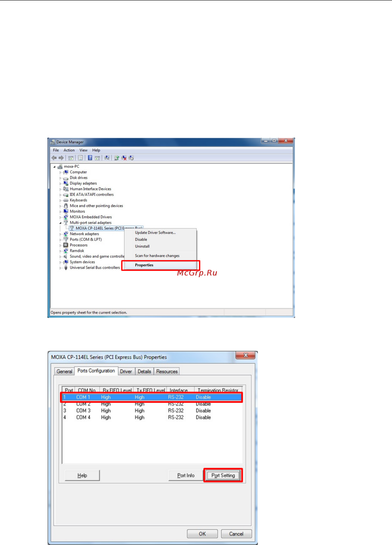Click the Network adapters icon

coord(66,234)
